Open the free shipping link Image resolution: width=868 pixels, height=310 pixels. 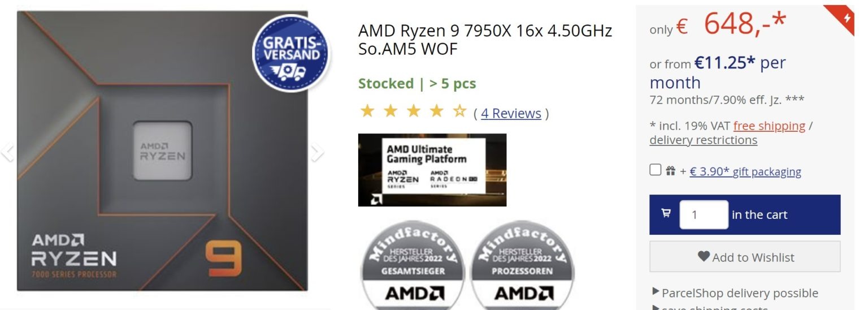coord(769,126)
